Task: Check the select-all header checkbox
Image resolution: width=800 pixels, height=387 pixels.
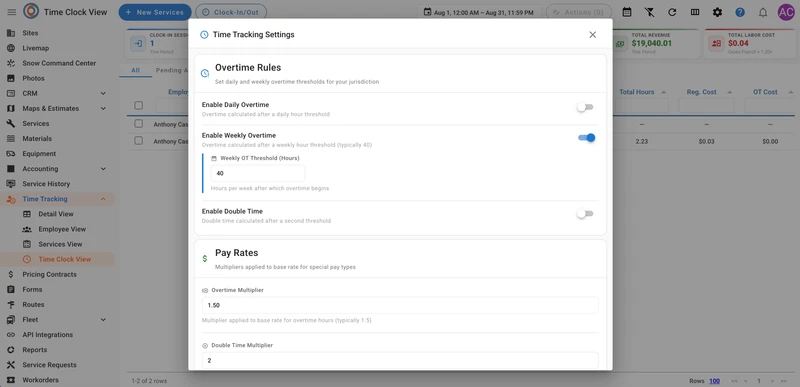Action: [138, 106]
